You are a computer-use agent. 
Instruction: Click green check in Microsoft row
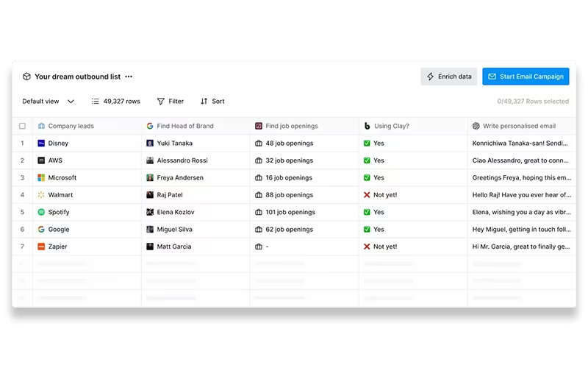[367, 178]
